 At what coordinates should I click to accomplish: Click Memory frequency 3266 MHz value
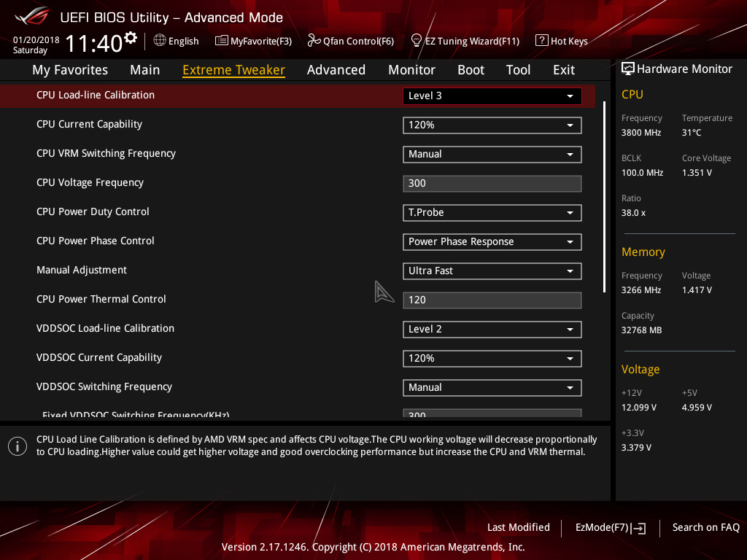click(x=640, y=290)
